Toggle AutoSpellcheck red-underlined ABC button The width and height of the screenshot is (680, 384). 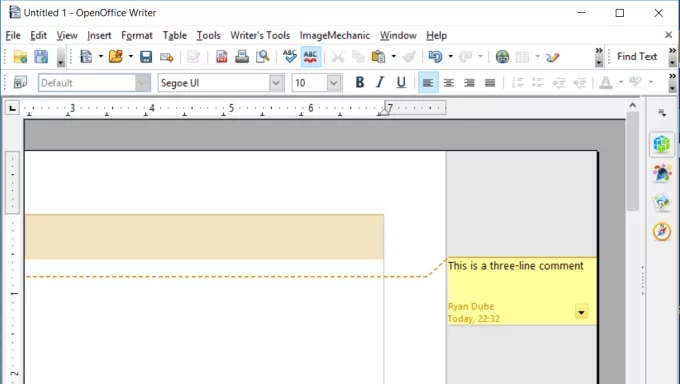pyautogui.click(x=311, y=57)
